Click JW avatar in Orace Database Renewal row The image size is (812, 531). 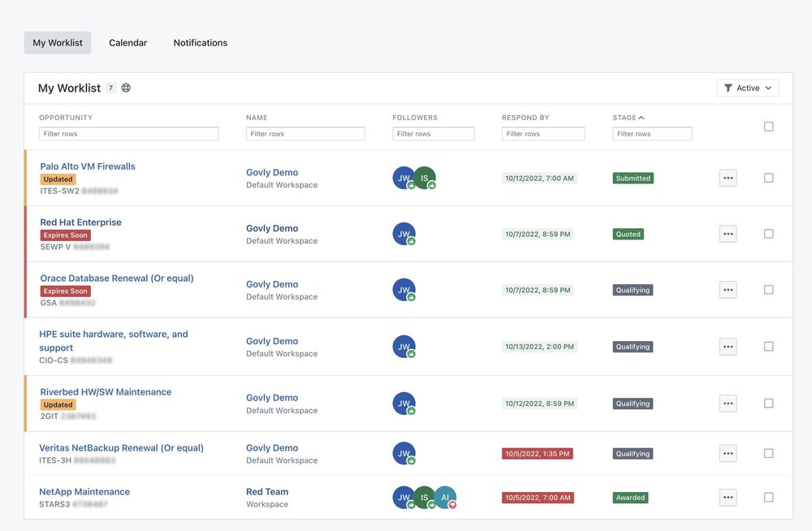pos(404,290)
